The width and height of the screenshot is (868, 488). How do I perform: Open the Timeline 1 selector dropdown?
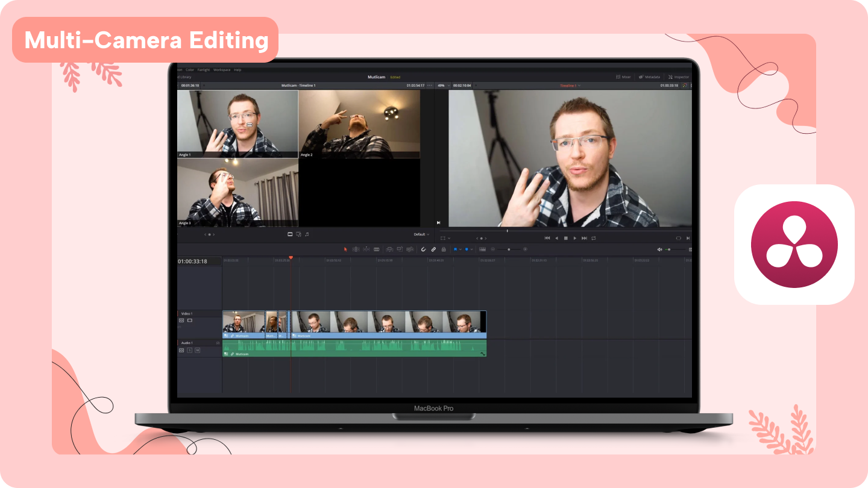[x=570, y=86]
